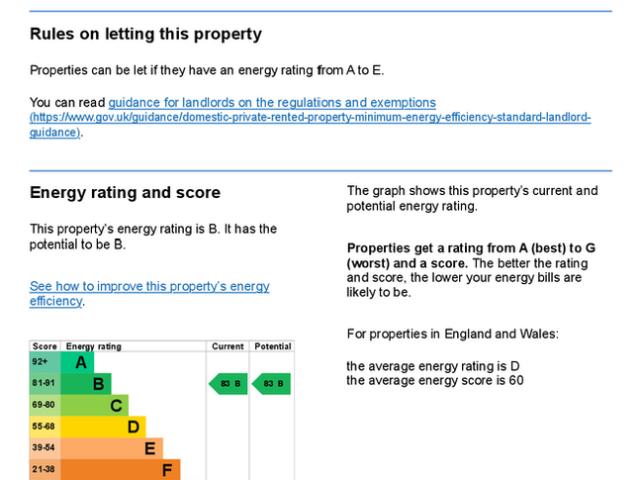This screenshot has width=640, height=480.
Task: Click the 69-80 score range cell
Action: coord(45,405)
